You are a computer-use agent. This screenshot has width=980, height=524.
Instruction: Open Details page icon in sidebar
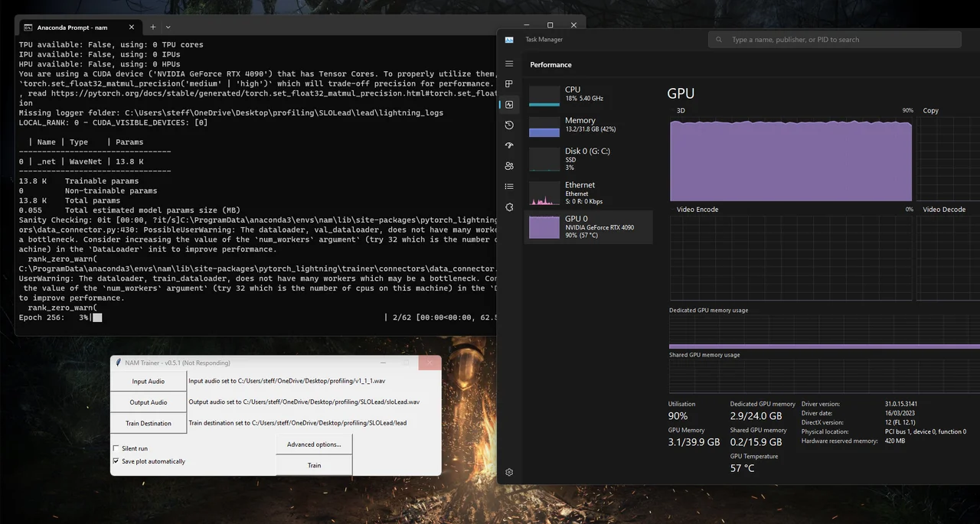tap(509, 187)
